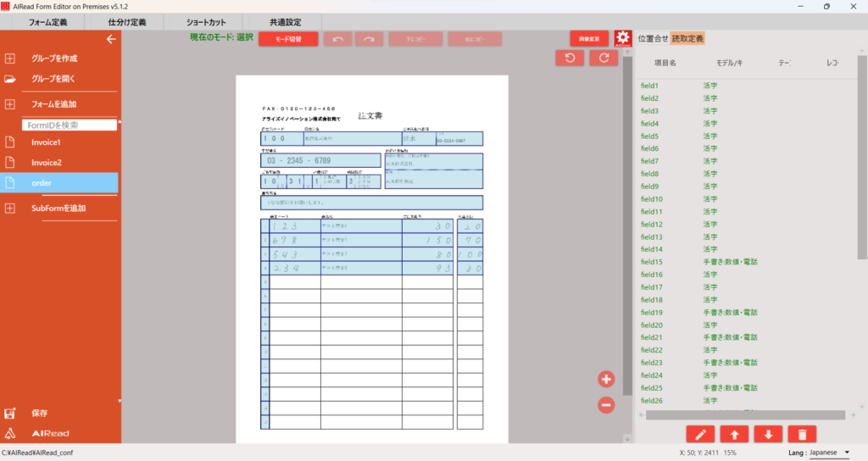Open the 仕分け定義 menu tab
The image size is (868, 461).
[x=127, y=22]
